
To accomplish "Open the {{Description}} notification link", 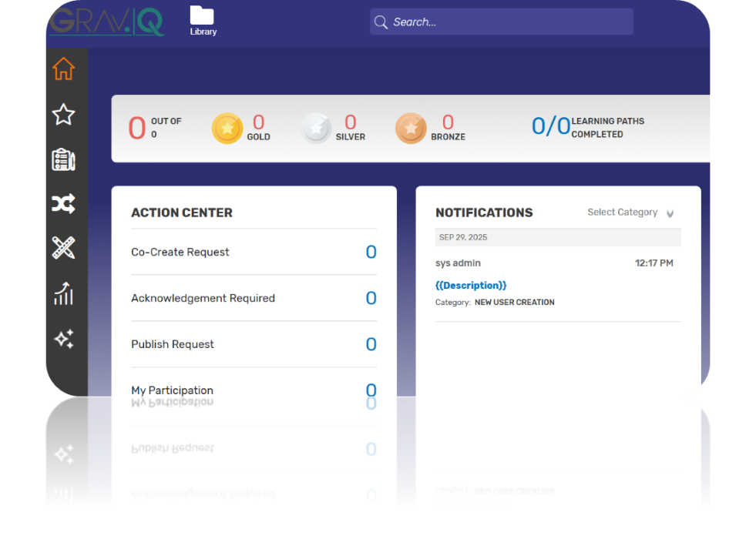I will (471, 285).
